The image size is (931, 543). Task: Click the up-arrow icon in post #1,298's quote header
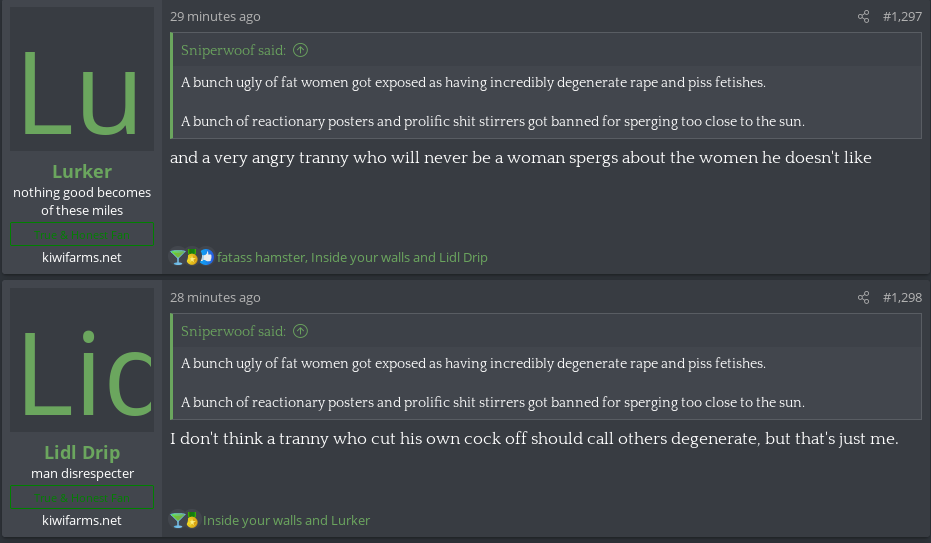(x=301, y=331)
